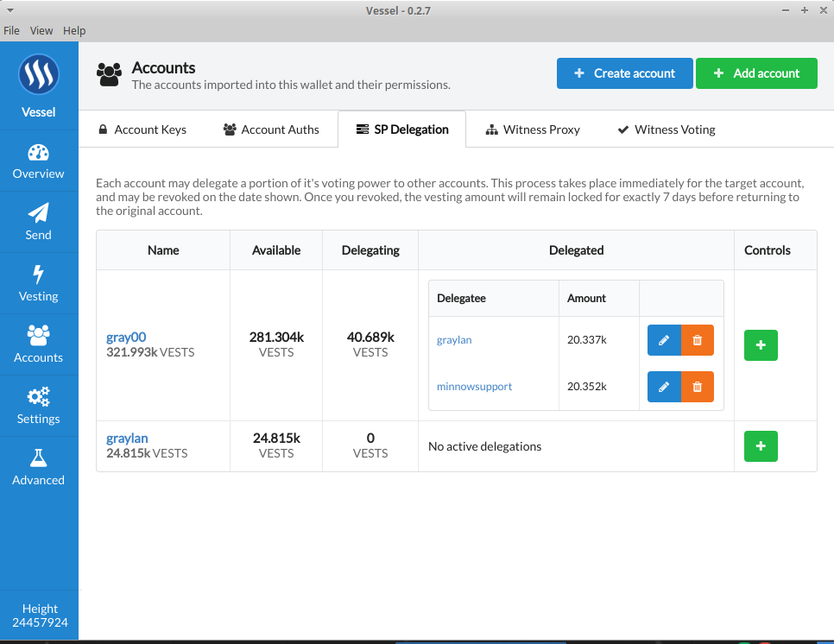Add a delegation for gray00 account

pos(761,345)
